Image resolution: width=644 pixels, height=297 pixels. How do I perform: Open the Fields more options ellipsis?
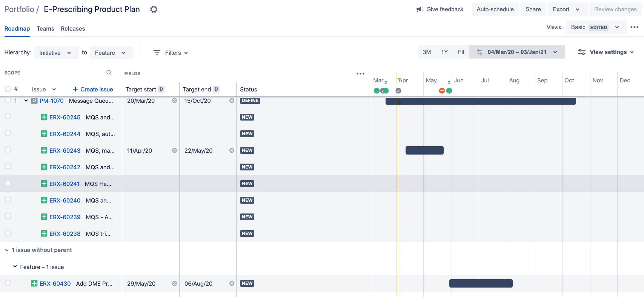tap(360, 74)
